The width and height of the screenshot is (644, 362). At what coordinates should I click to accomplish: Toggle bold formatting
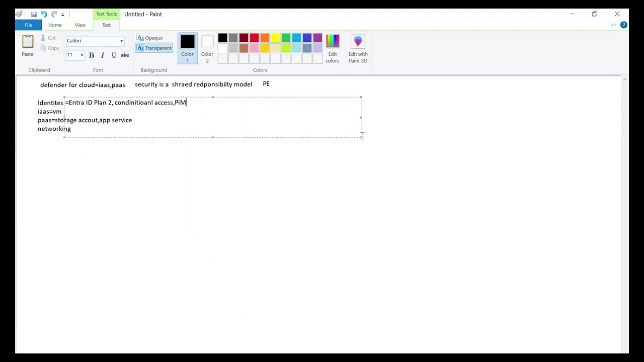pos(92,55)
